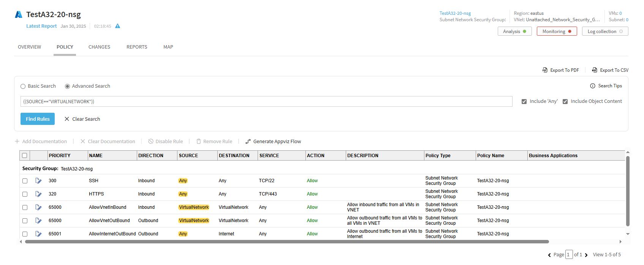The image size is (644, 265).
Task: Click the Export To CSV icon
Action: click(595, 70)
